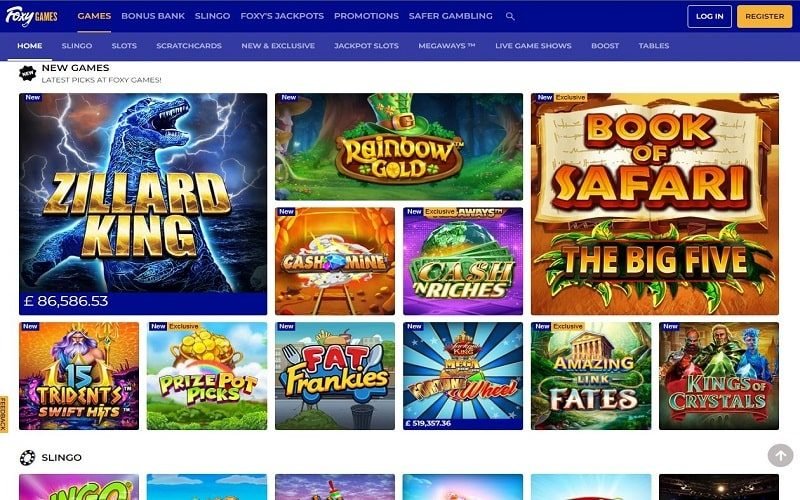The height and width of the screenshot is (500, 800).
Task: Click the scroll-to-top arrow button
Action: [x=780, y=455]
